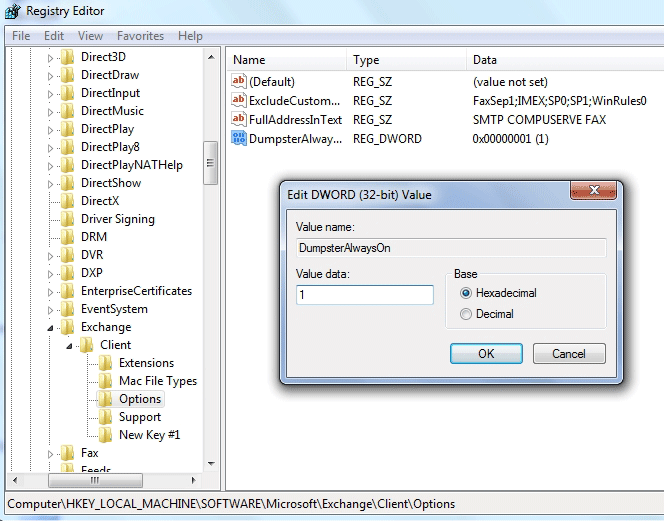Select the Decimal base option
664x521 pixels.
[465, 314]
